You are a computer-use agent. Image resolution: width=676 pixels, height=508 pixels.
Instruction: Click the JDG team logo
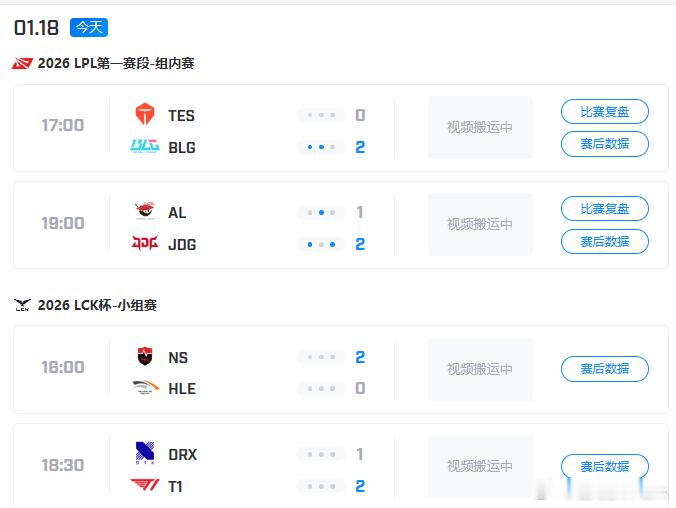[145, 244]
